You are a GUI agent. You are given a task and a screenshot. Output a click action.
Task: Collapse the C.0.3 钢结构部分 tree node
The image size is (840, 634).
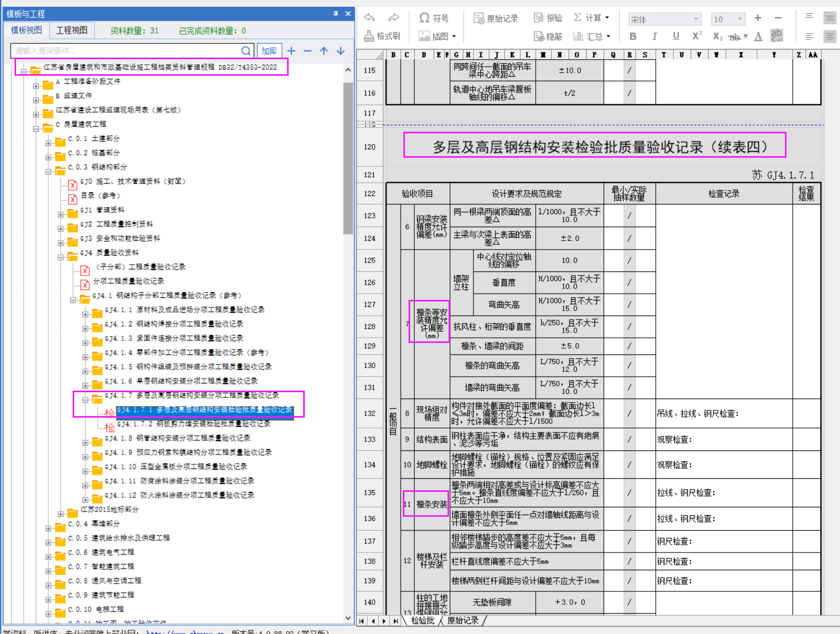(x=48, y=171)
